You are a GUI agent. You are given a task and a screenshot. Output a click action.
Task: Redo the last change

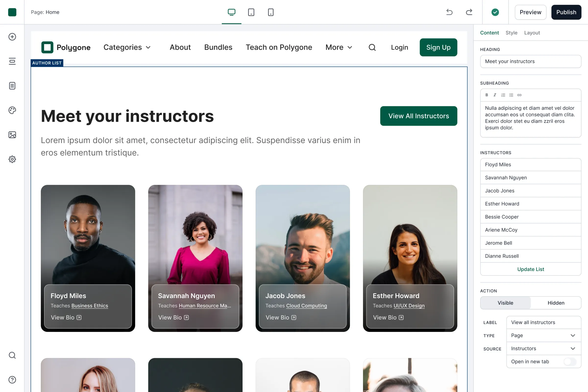469,12
